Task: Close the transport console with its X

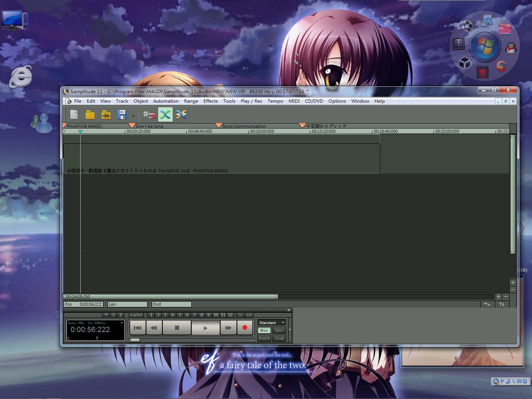Action: [x=289, y=310]
